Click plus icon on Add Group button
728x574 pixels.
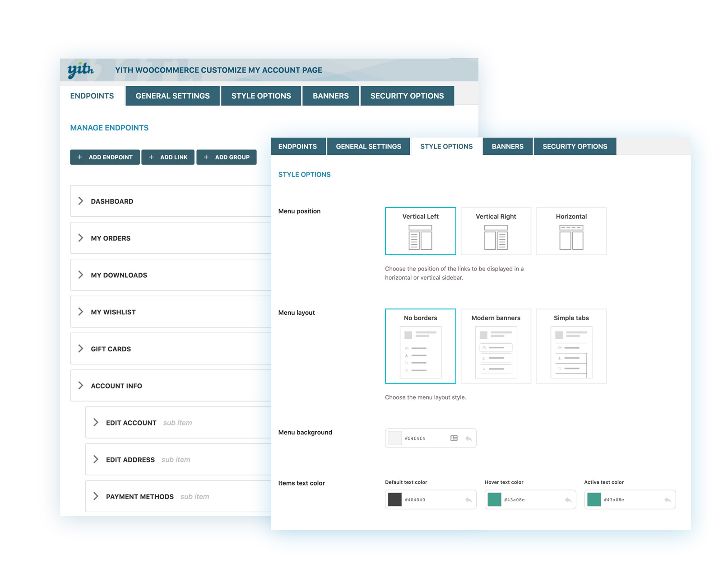206,157
